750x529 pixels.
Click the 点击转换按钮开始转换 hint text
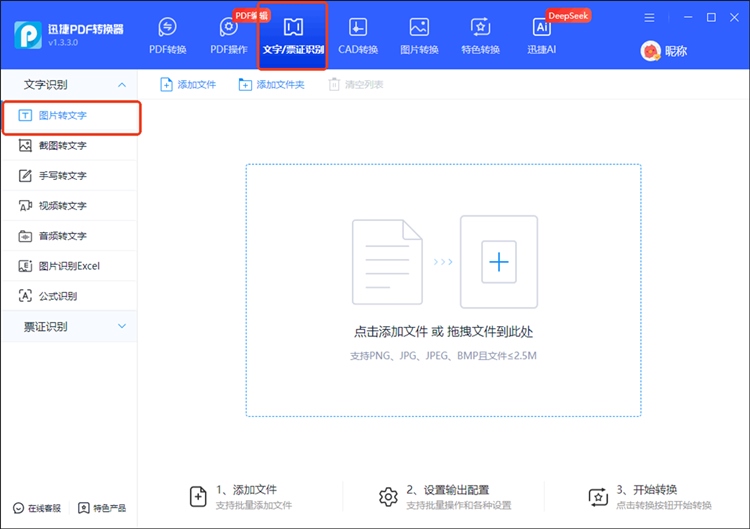click(x=664, y=506)
